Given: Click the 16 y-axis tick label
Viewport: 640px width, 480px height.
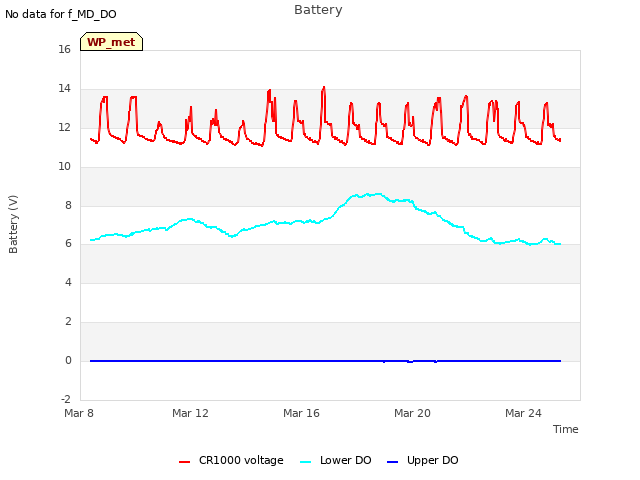Looking at the screenshot, I should [x=64, y=49].
